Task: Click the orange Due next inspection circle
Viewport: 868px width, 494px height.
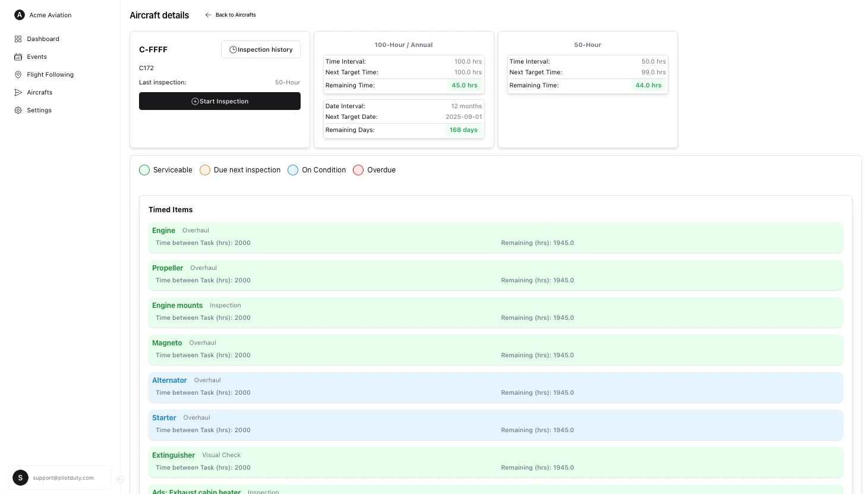Action: pyautogui.click(x=205, y=170)
